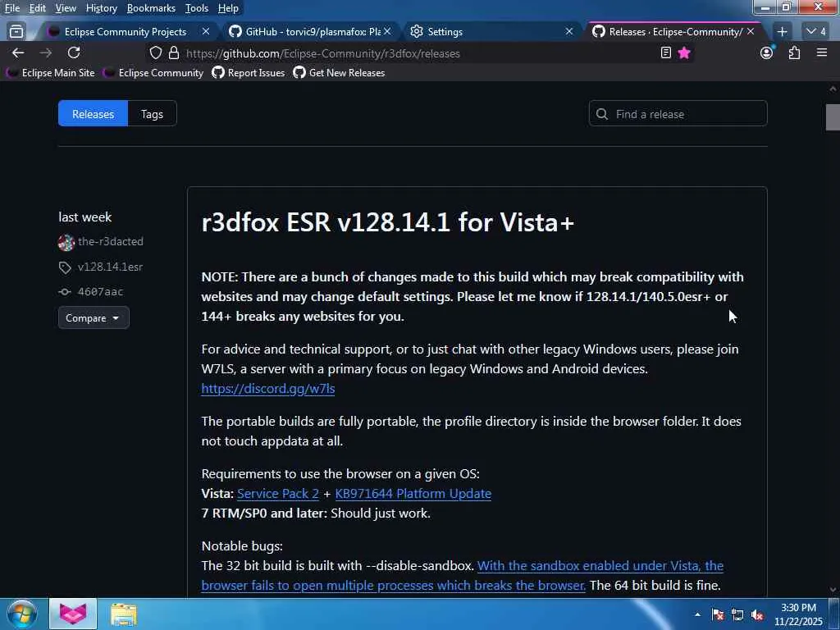This screenshot has height=630, width=840.
Task: Open the Help menu
Action: tap(228, 8)
